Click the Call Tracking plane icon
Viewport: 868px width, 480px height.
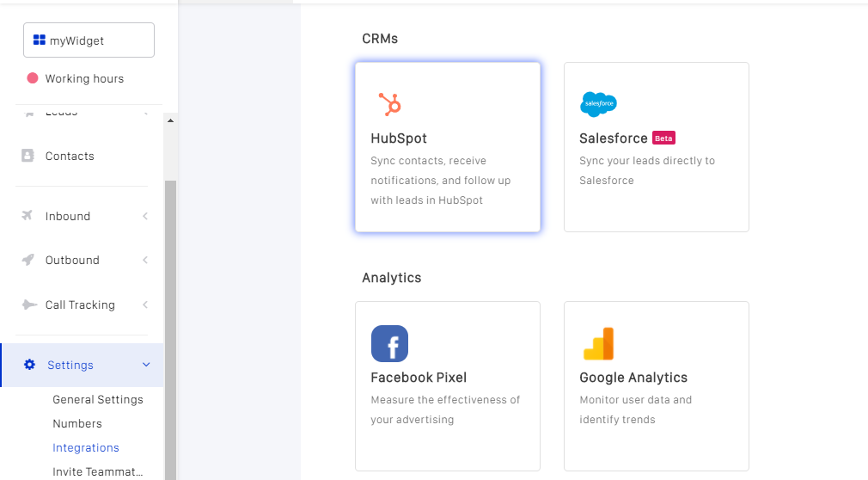(28, 305)
